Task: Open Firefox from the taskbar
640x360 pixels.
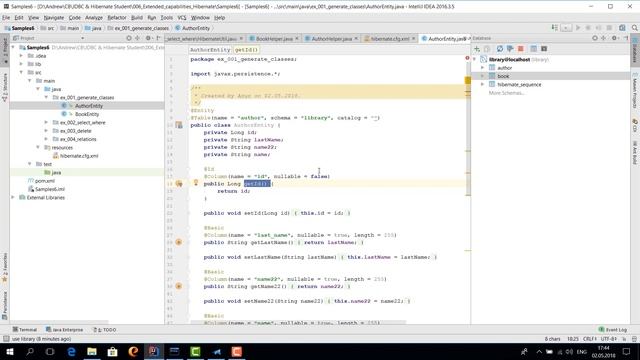Action: [x=133, y=351]
